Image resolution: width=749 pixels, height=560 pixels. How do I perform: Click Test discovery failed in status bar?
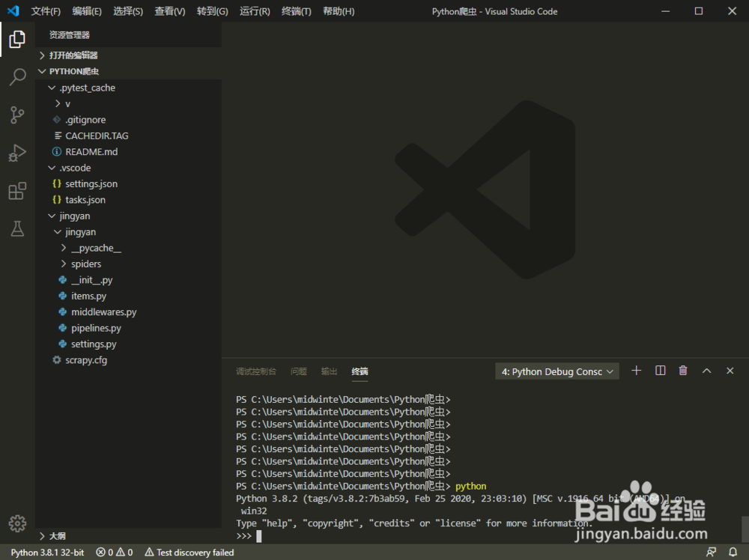tap(189, 552)
